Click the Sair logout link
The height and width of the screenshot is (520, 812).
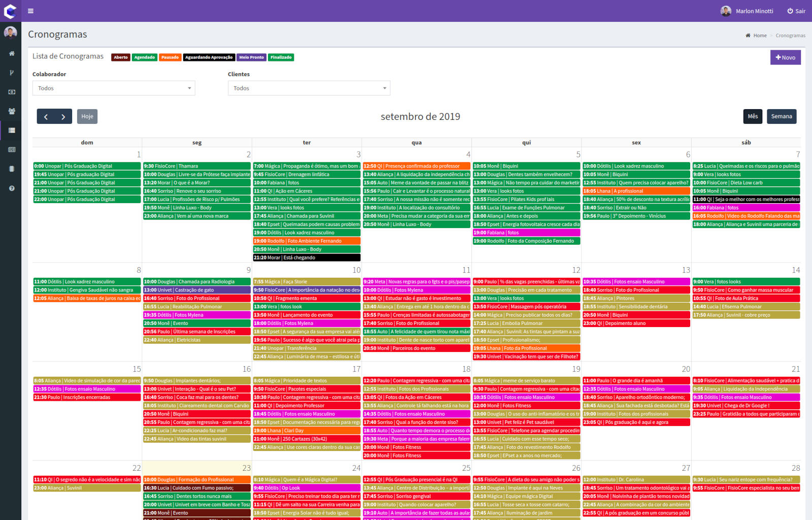tap(796, 11)
